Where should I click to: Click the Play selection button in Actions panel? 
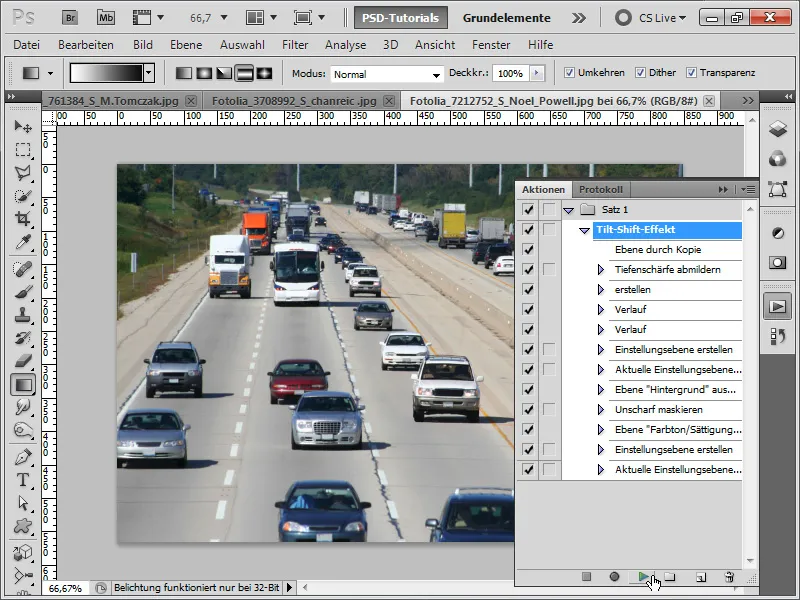[x=643, y=577]
